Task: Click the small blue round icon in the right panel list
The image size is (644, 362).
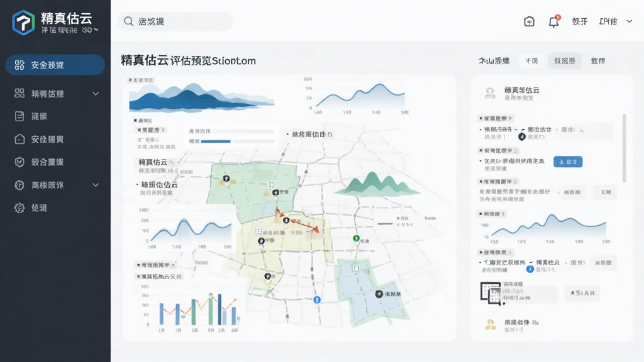Action: coord(530,269)
